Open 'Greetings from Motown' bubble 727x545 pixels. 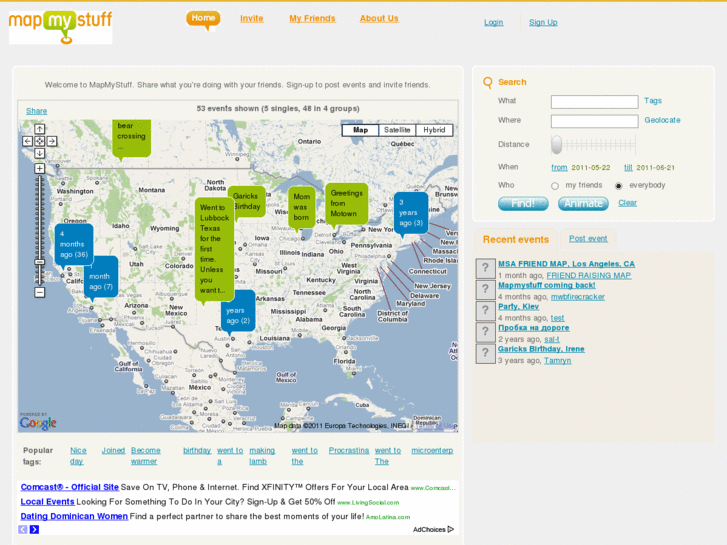(x=346, y=204)
